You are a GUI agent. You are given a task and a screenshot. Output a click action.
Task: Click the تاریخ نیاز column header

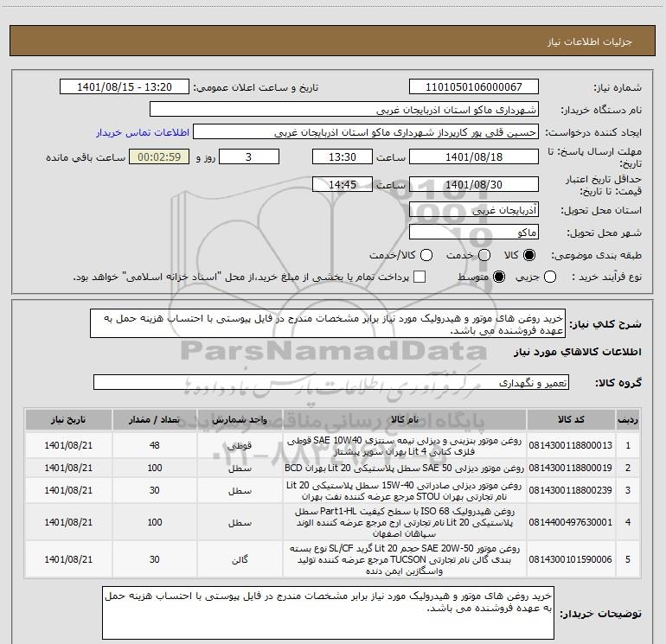click(68, 420)
